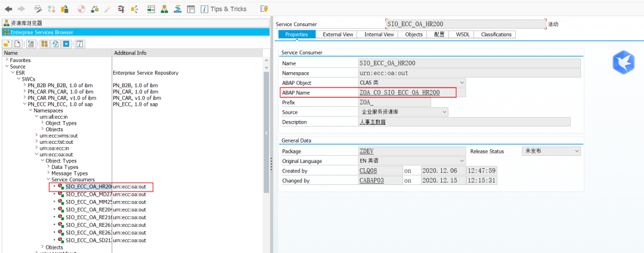Click the Refresh icon in browser toolbar

click(x=55, y=44)
